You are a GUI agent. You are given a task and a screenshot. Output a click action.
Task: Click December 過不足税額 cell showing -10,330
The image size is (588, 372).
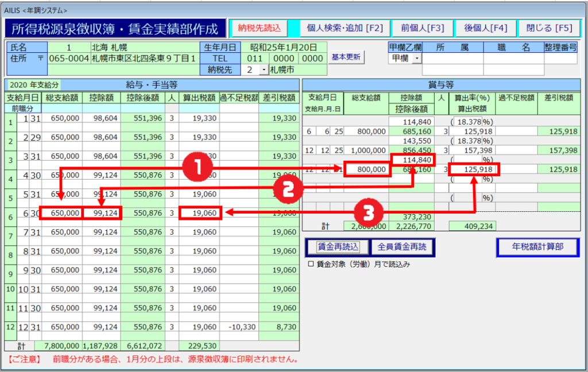click(x=238, y=327)
